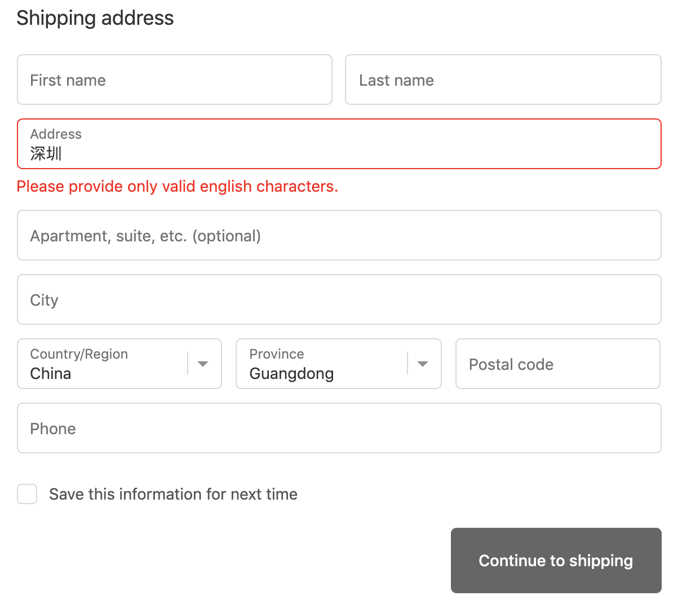Click the Phone number field
The image size is (700, 609).
coord(339,429)
